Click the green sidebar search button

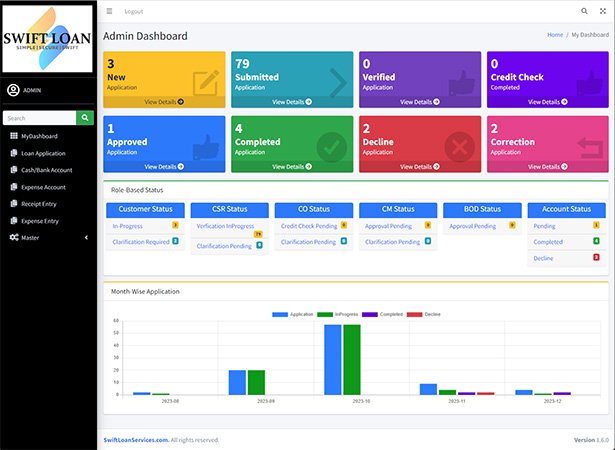click(86, 118)
